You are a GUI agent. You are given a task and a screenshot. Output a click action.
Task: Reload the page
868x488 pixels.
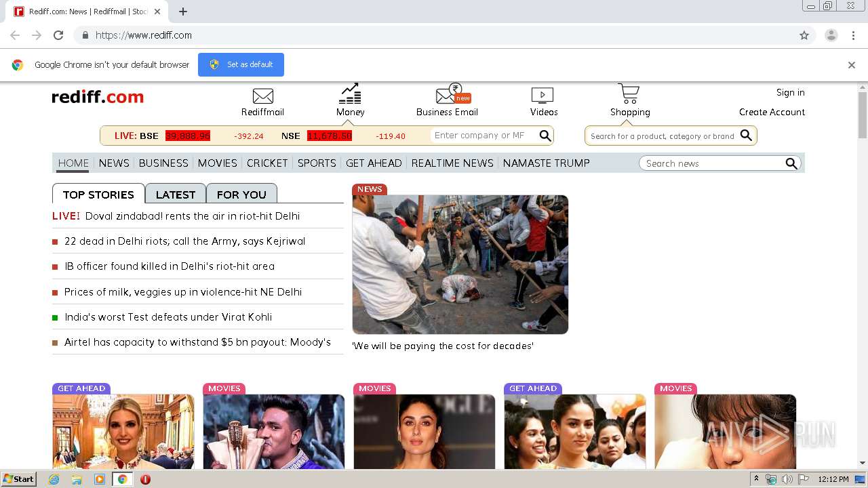click(x=58, y=35)
